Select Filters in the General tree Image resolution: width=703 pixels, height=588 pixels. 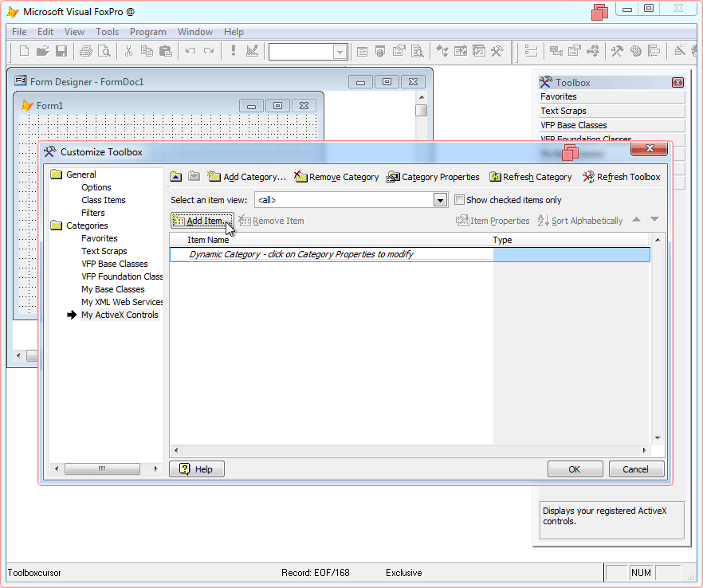(x=92, y=213)
